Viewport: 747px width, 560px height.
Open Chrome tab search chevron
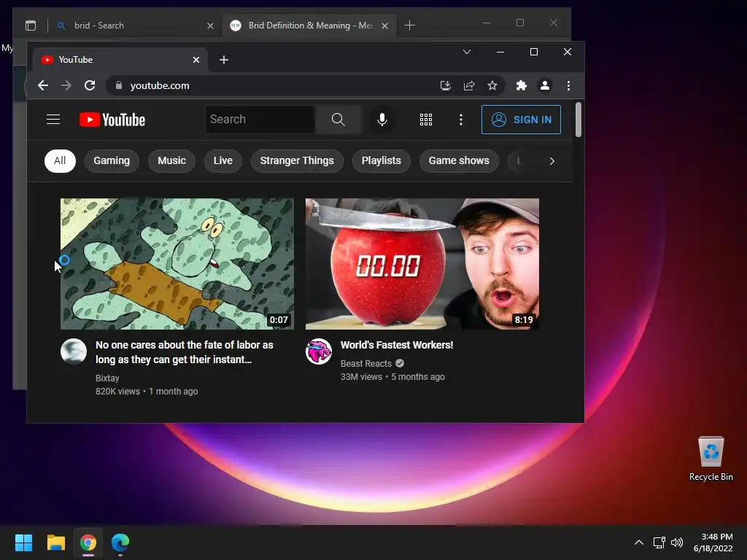(x=467, y=52)
